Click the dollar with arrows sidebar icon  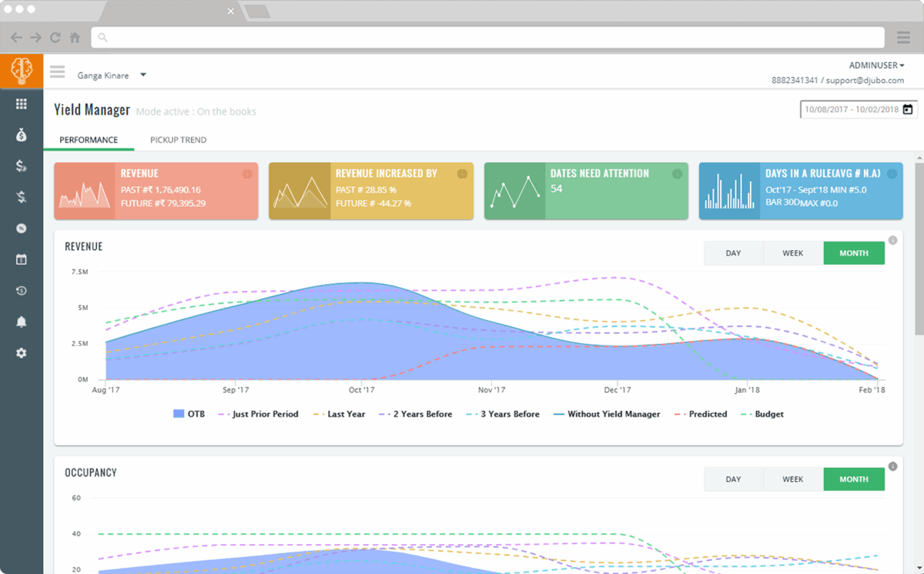[22, 197]
